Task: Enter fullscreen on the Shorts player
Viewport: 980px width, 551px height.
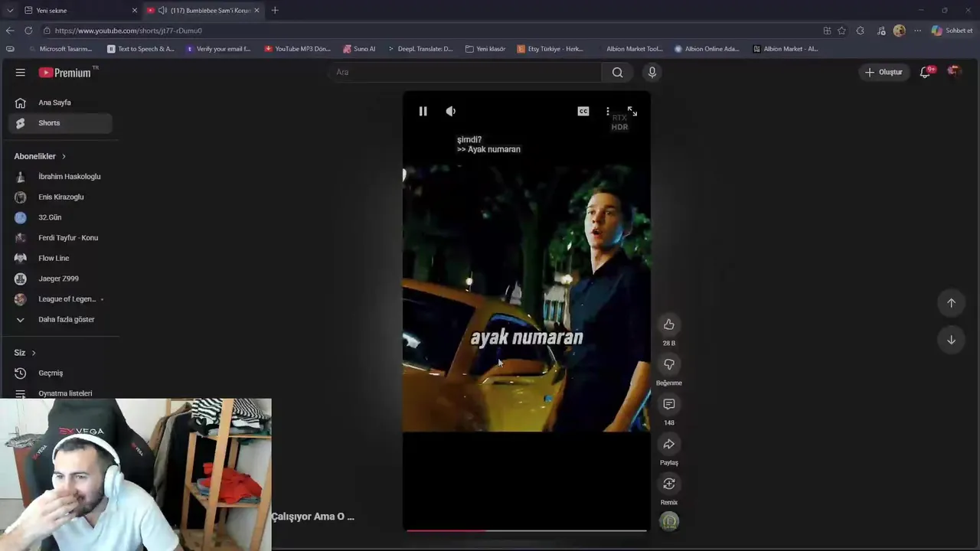Action: [632, 111]
